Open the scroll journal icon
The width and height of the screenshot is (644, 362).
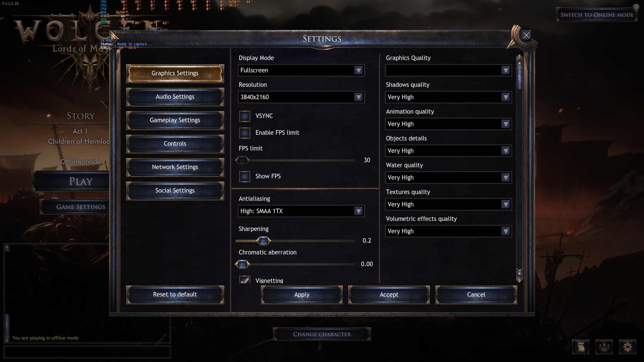580,347
